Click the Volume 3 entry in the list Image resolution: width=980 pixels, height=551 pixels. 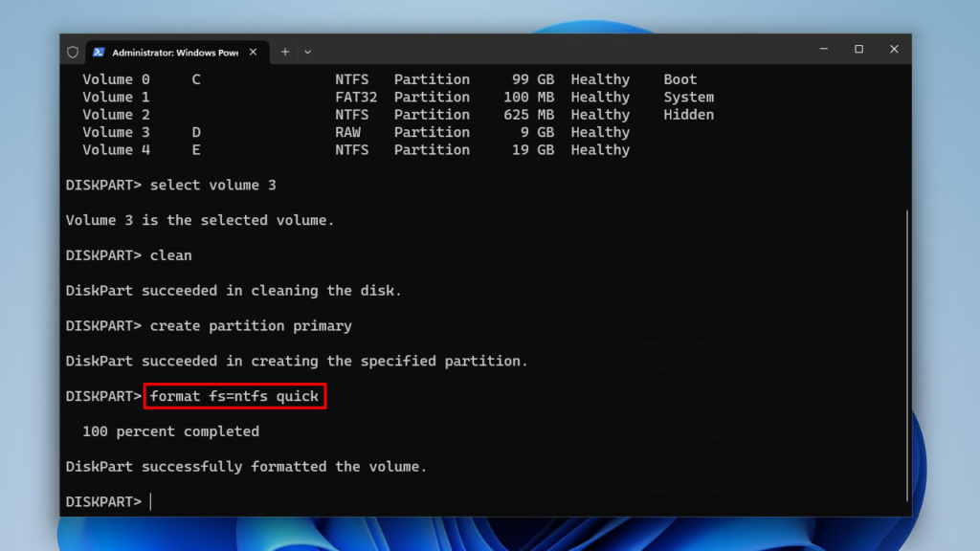(117, 132)
